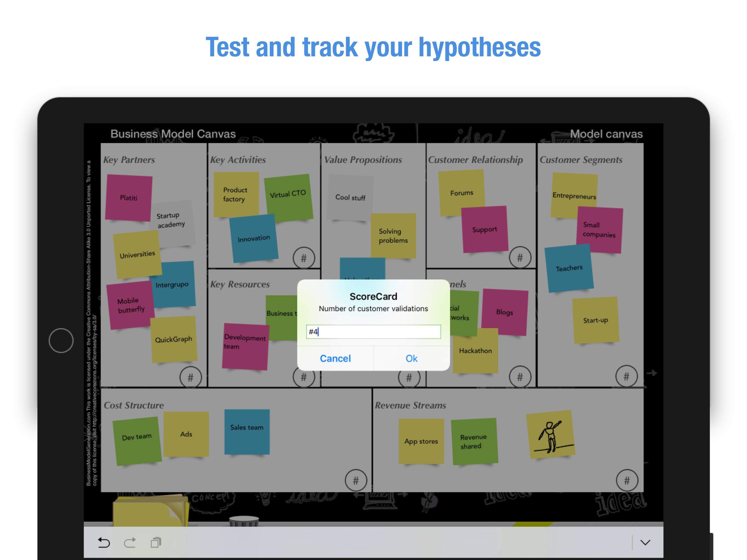This screenshot has width=747, height=560.
Task: Select the stick figure drawing note
Action: pyautogui.click(x=551, y=435)
